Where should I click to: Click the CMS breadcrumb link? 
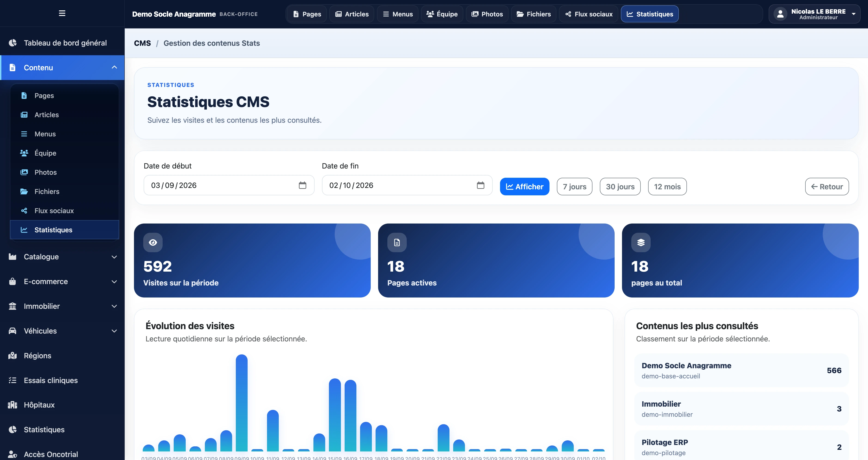pyautogui.click(x=143, y=43)
